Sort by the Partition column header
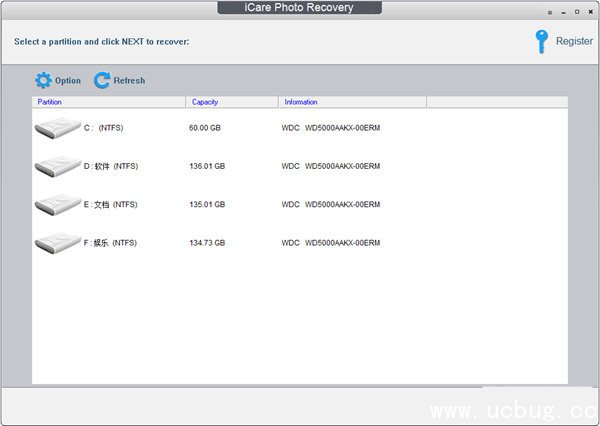Screen dimensions: 600x426 click(109, 102)
